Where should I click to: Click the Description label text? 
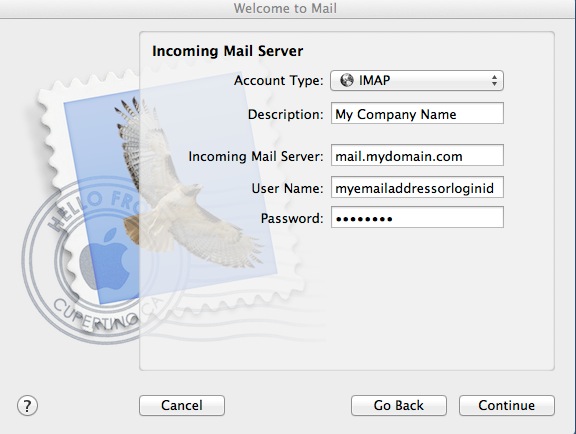click(286, 114)
